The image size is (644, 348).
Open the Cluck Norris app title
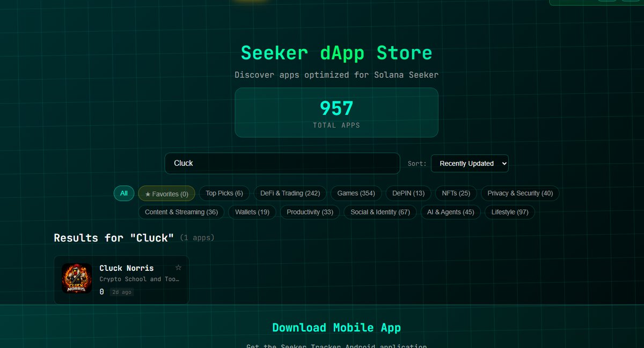127,268
